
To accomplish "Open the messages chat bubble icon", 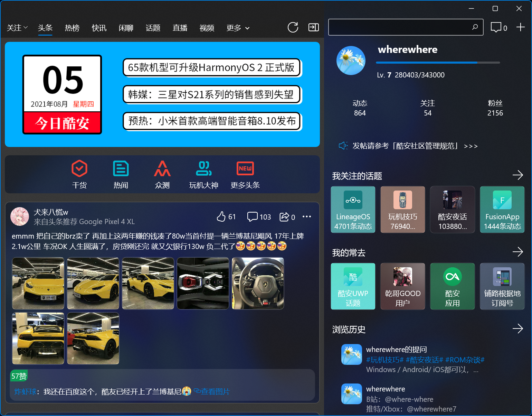I will (x=496, y=27).
